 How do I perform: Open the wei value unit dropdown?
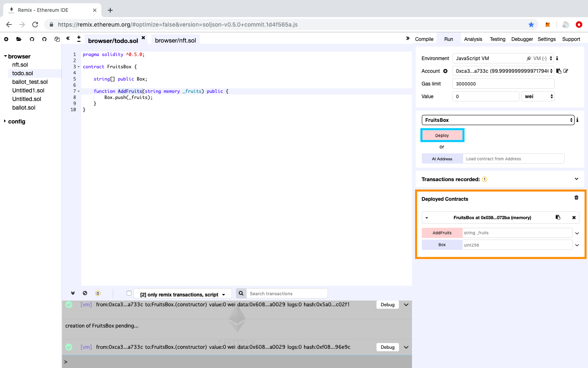click(x=538, y=96)
